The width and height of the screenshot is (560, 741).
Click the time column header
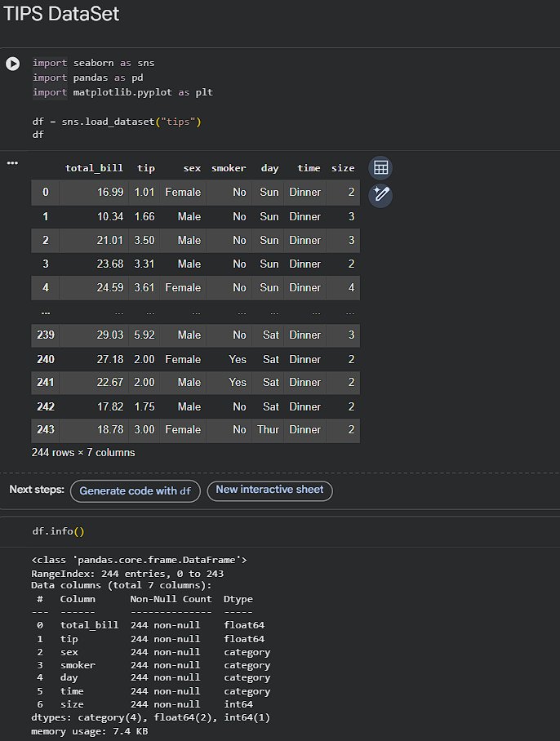309,168
